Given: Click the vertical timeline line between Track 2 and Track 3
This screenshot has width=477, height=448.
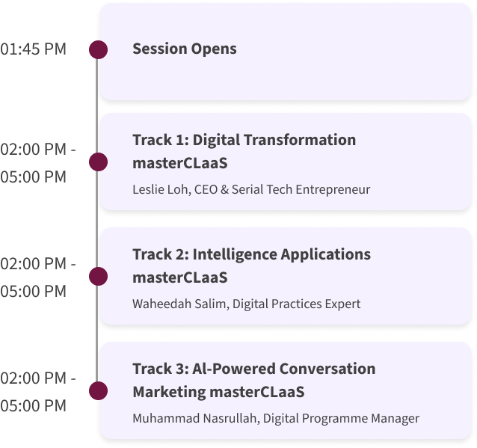Looking at the screenshot, I should [97, 334].
